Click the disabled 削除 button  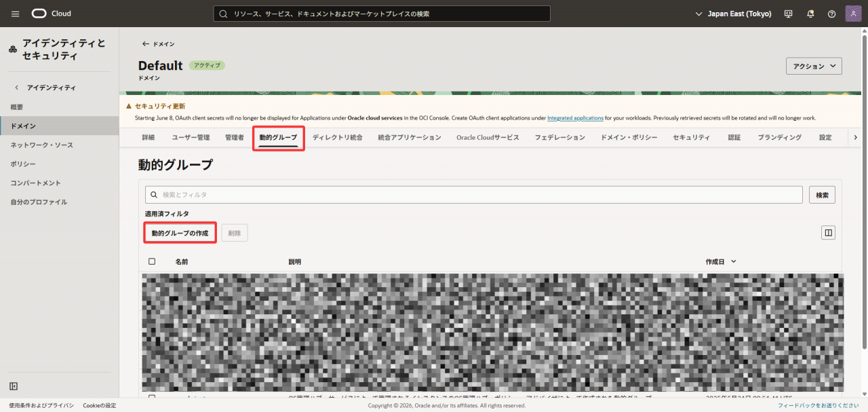235,233
